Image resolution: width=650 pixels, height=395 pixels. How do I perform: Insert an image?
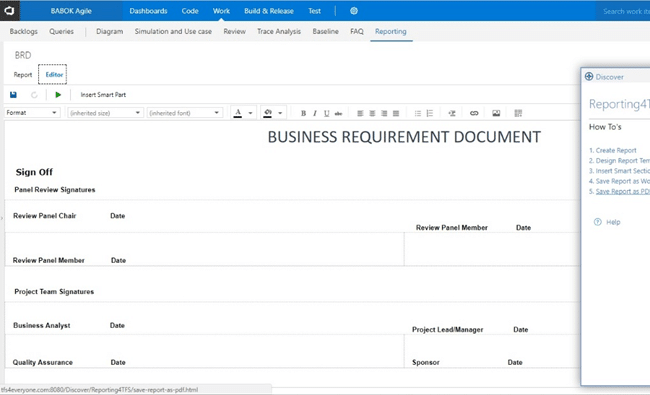click(496, 113)
